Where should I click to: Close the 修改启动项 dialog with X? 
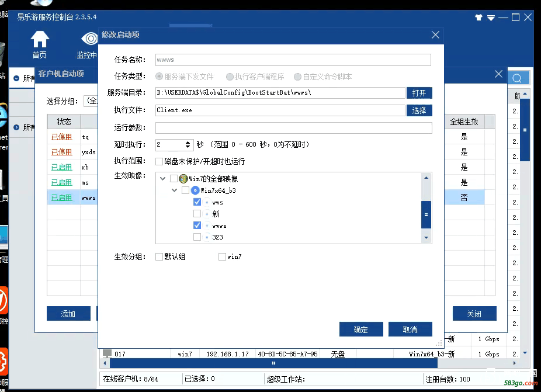pyautogui.click(x=435, y=35)
